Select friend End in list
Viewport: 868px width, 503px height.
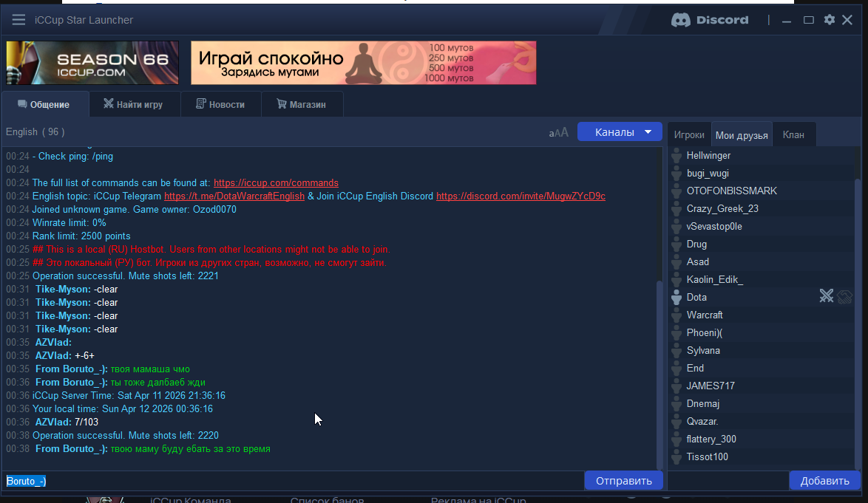pyautogui.click(x=695, y=368)
